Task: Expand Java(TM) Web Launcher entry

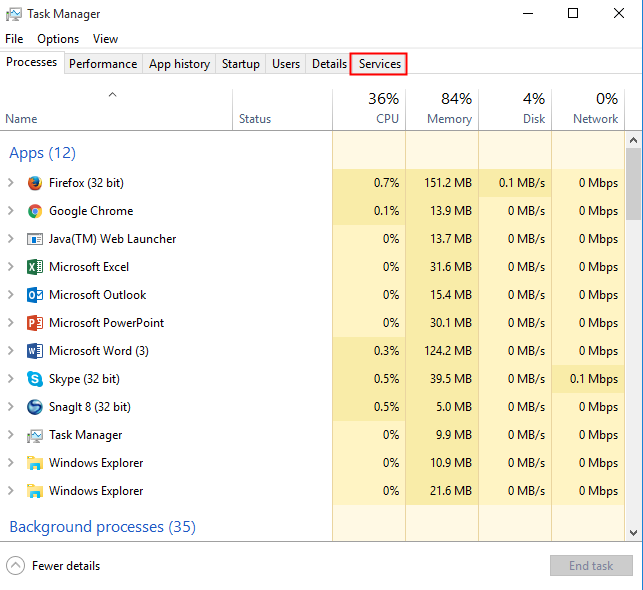Action: click(11, 239)
